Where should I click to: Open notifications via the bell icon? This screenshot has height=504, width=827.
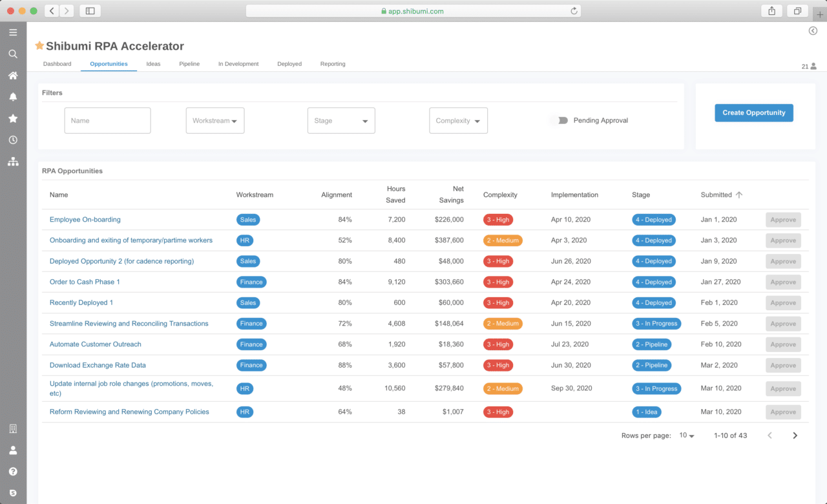click(13, 97)
